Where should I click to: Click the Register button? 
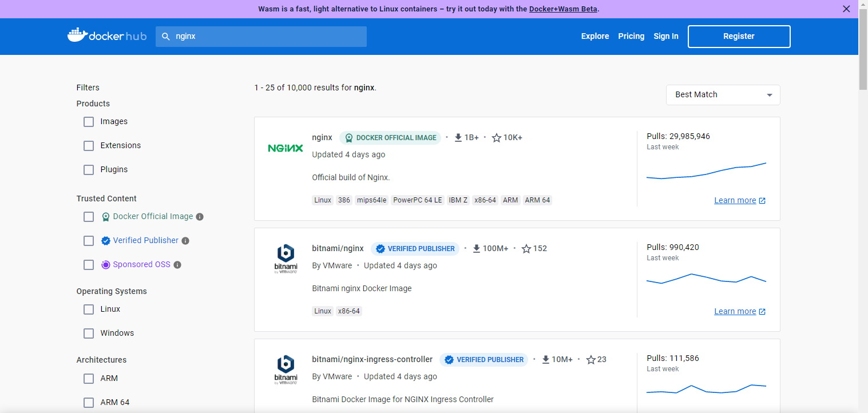739,36
